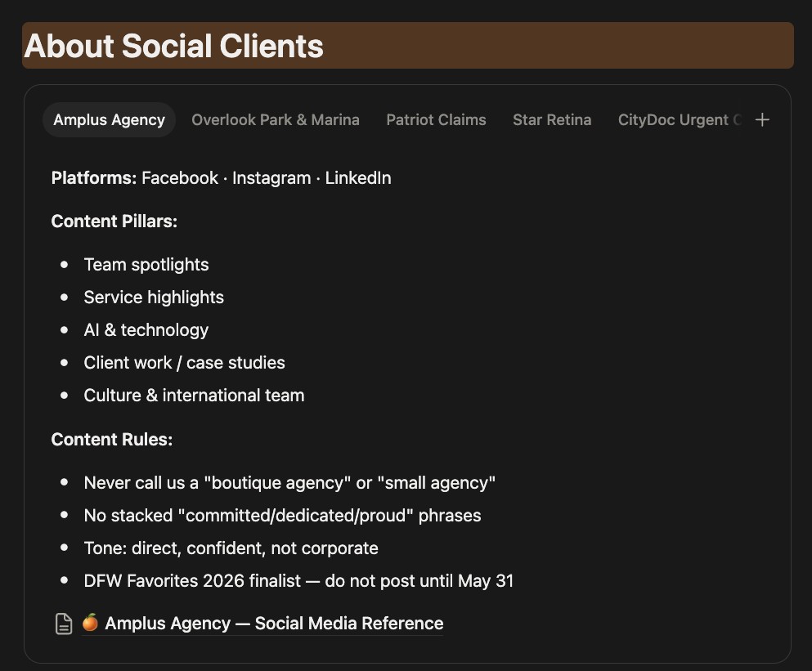This screenshot has height=671, width=812.
Task: Select the Team spotlights bullet
Action: point(146,265)
